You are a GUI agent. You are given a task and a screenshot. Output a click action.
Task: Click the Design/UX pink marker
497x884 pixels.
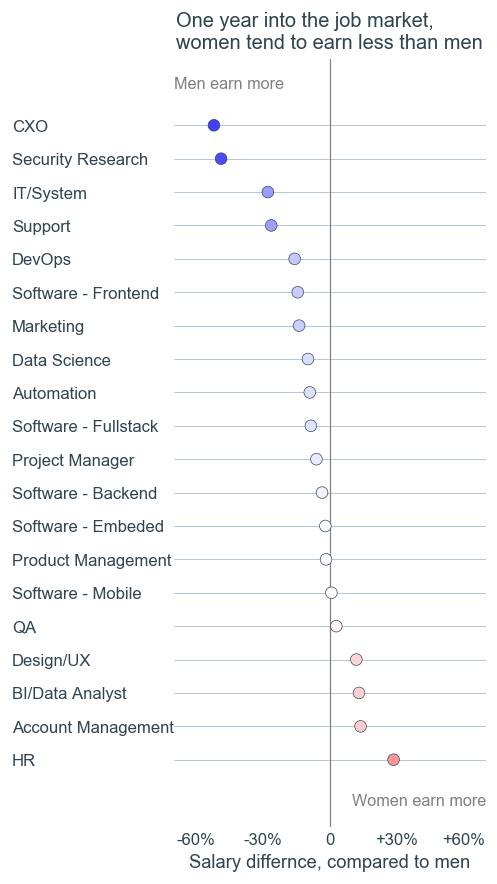point(356,660)
